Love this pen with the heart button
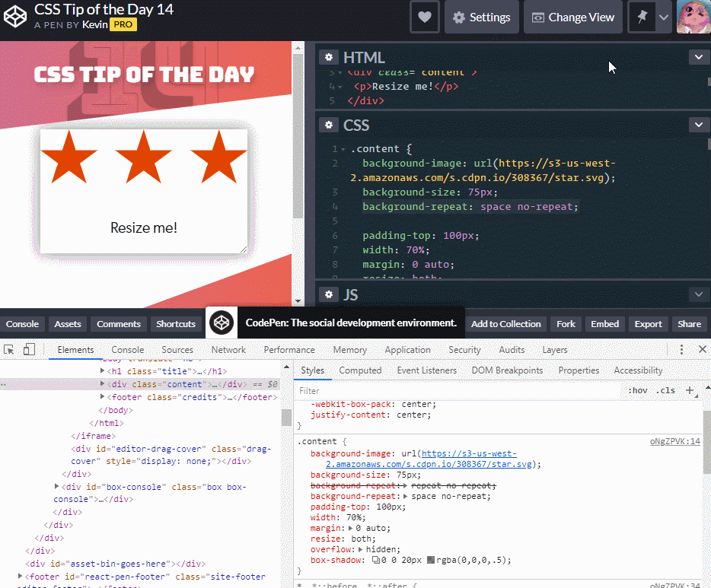The width and height of the screenshot is (711, 588). pyautogui.click(x=425, y=17)
